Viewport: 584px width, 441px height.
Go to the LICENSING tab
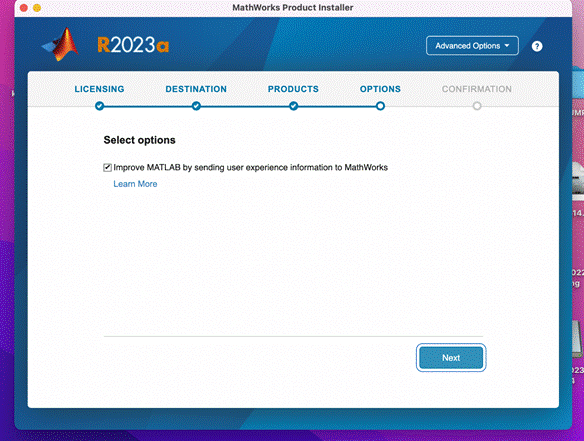pyautogui.click(x=99, y=89)
